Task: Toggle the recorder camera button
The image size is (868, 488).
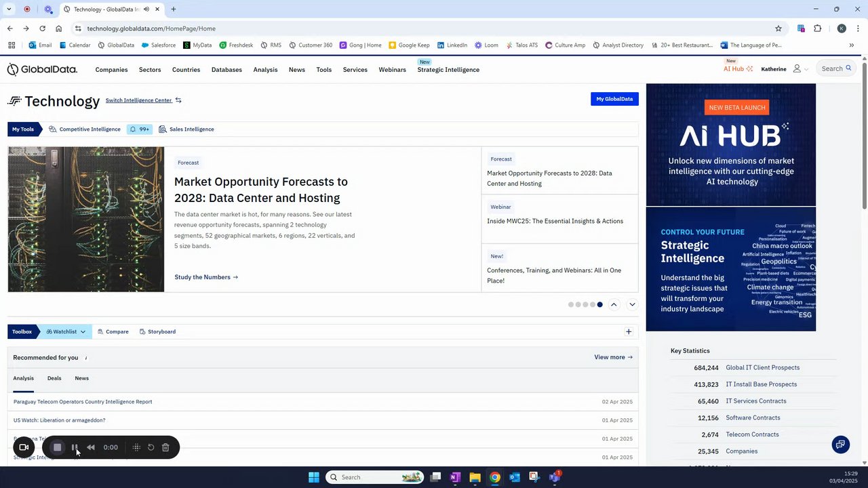Action: click(24, 447)
